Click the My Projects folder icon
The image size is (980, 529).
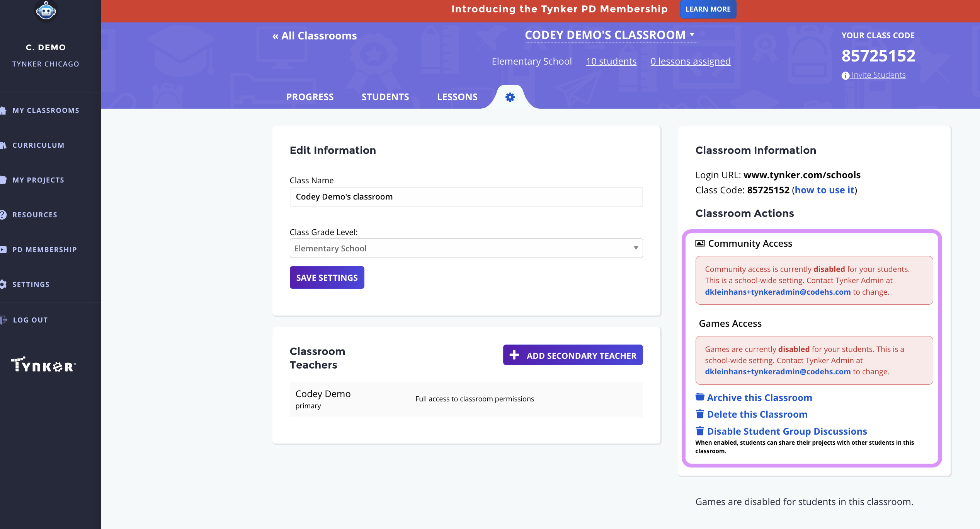tap(3, 180)
